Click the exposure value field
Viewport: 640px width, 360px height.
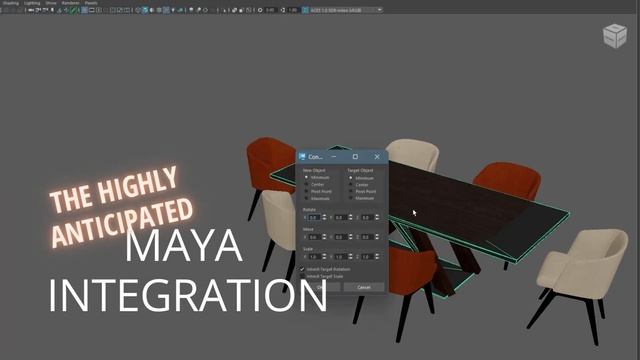[270, 10]
